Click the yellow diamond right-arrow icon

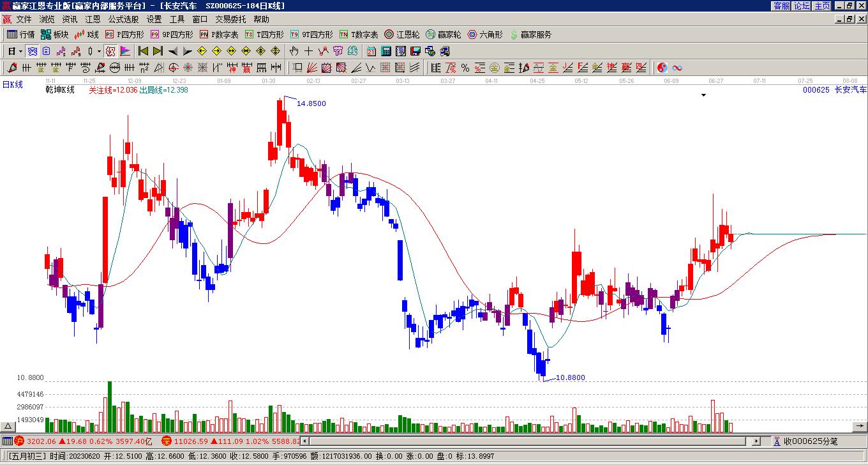[216, 51]
